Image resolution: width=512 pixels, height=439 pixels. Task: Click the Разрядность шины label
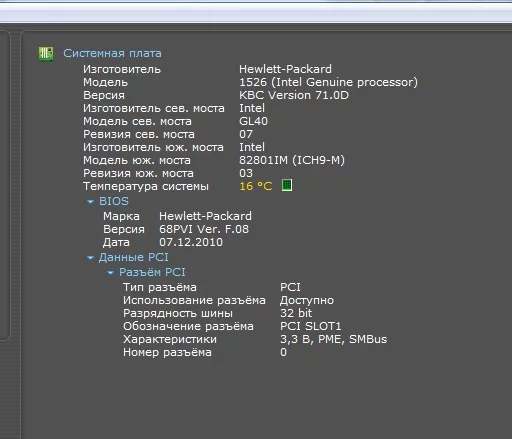point(178,314)
